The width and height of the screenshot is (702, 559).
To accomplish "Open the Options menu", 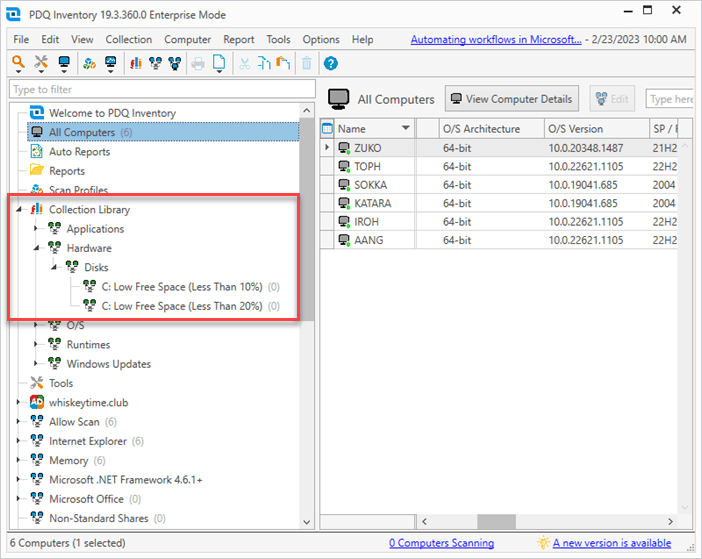I will [321, 39].
